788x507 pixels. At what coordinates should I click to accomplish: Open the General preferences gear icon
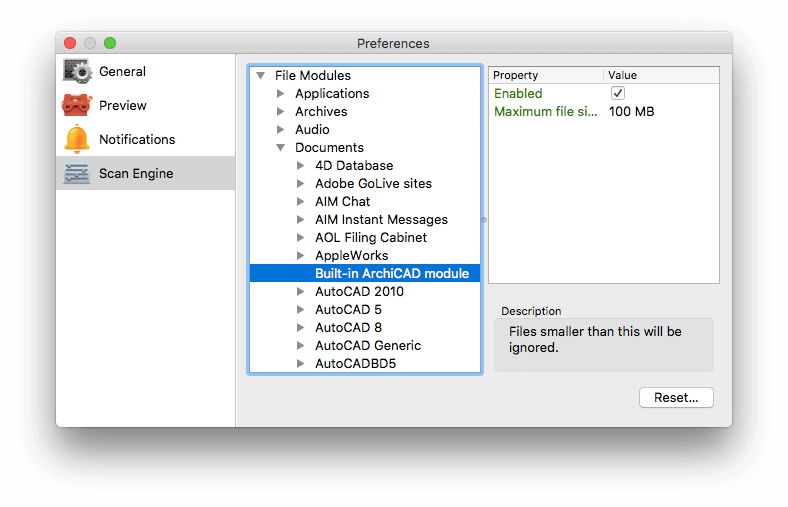click(77, 71)
